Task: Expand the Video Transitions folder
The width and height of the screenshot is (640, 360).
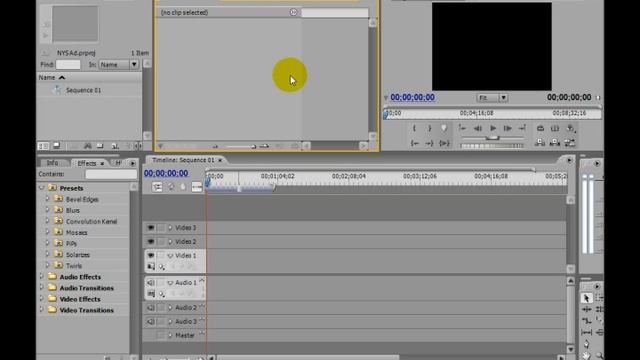Action: pos(41,310)
